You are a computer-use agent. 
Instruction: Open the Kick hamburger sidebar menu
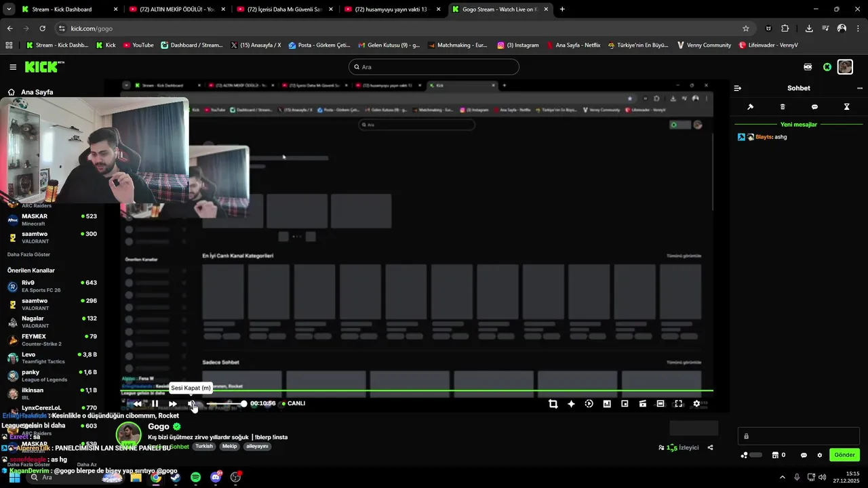coord(13,67)
